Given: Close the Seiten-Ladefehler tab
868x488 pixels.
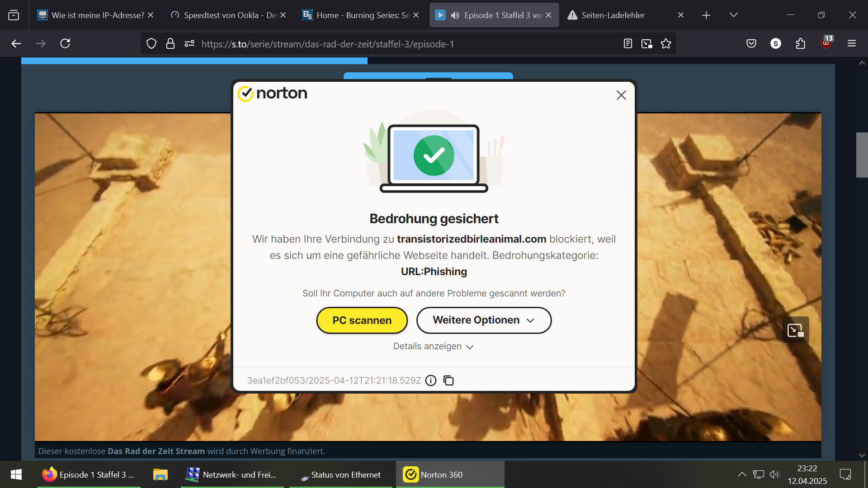Looking at the screenshot, I should pos(681,15).
